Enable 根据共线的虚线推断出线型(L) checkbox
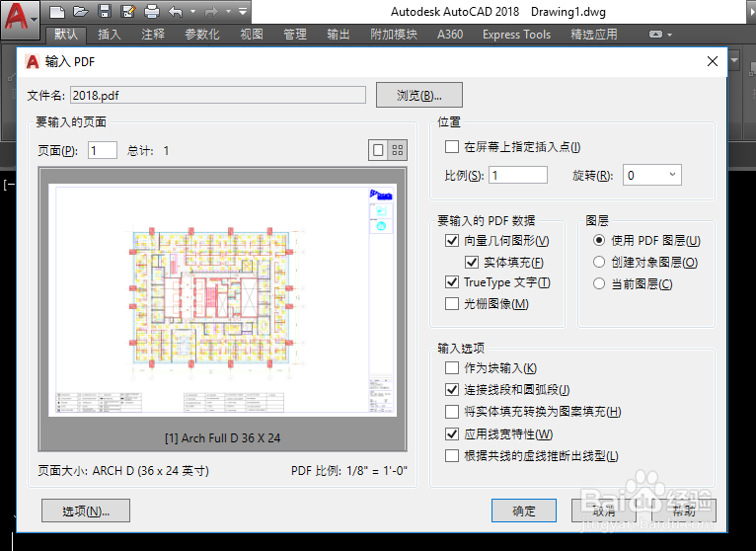The height and width of the screenshot is (551, 756). tap(452, 455)
